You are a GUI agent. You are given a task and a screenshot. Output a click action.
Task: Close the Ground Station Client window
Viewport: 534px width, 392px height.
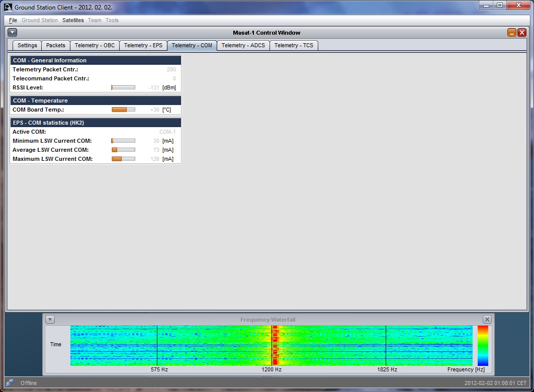pyautogui.click(x=519, y=5)
